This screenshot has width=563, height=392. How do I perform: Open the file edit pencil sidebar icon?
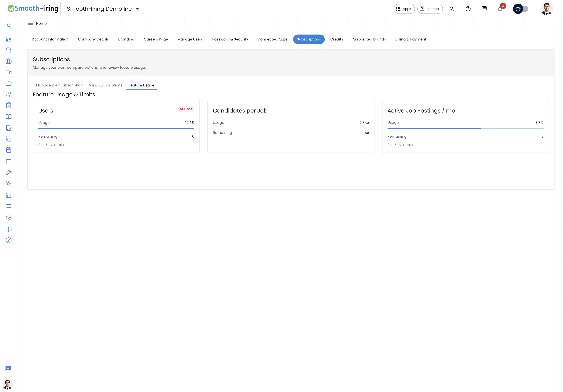coord(9,128)
